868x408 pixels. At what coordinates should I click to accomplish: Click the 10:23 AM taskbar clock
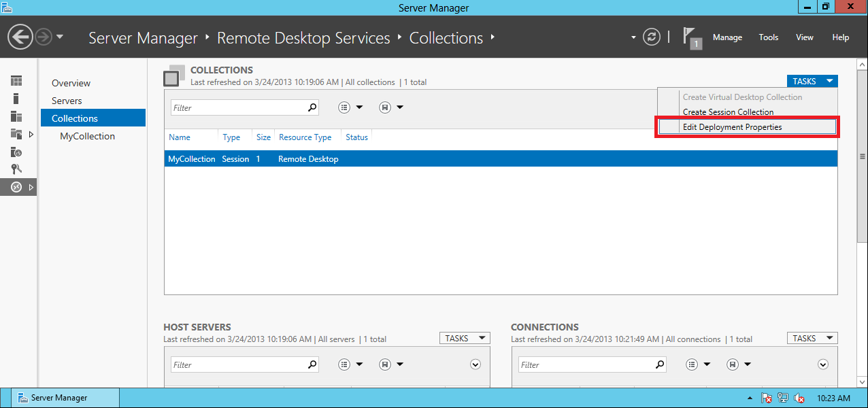tap(833, 398)
